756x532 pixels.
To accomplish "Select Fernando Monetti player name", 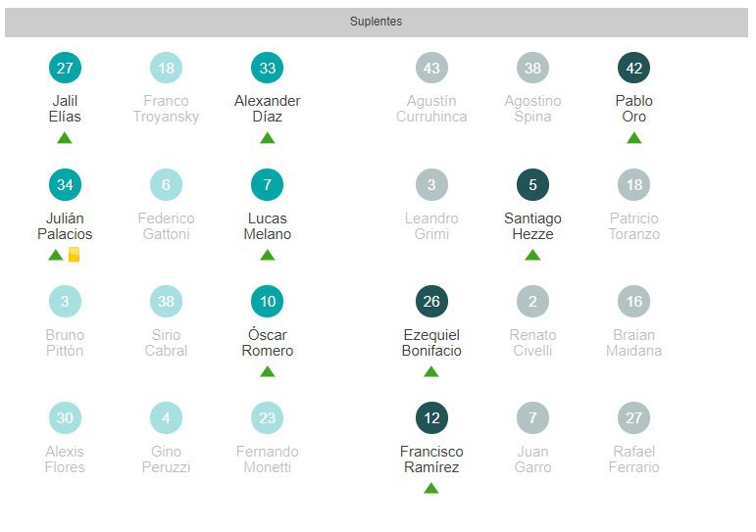I will tap(267, 459).
